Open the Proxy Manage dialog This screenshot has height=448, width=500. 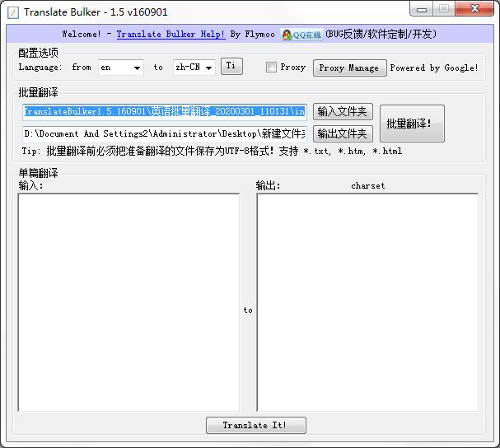(x=348, y=68)
